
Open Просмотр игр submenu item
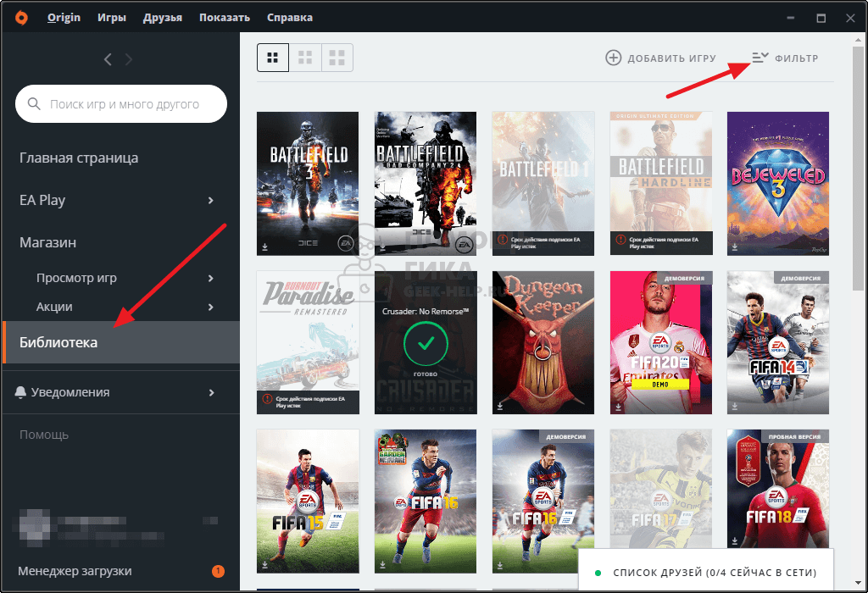click(x=76, y=278)
